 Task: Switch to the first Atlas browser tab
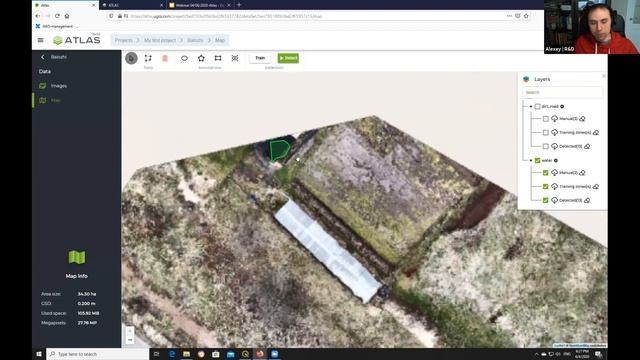(x=64, y=5)
